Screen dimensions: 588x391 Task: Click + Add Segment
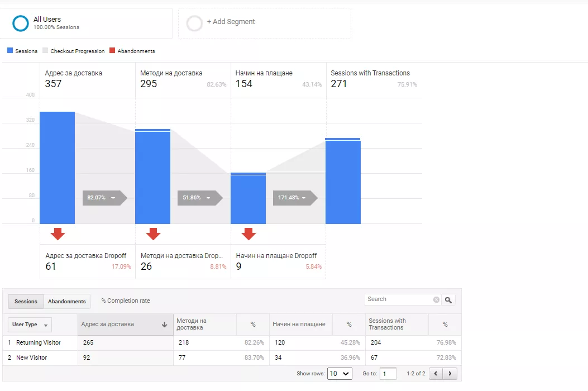coord(231,22)
